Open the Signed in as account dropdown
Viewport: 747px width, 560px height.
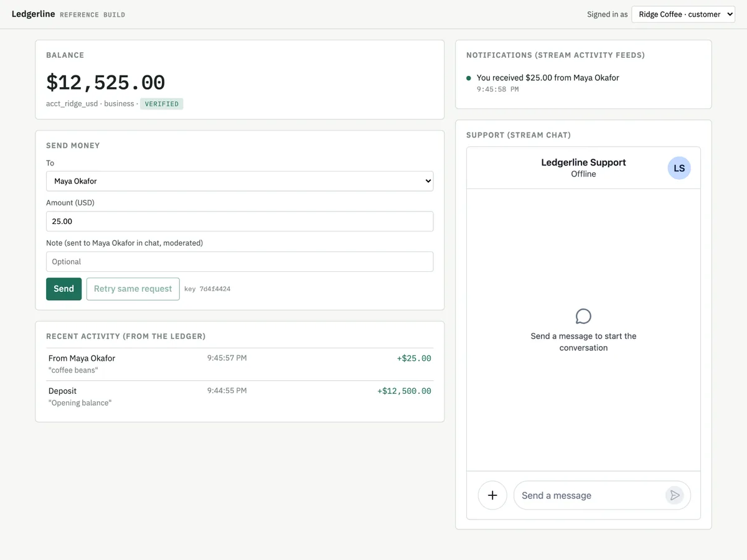click(684, 14)
